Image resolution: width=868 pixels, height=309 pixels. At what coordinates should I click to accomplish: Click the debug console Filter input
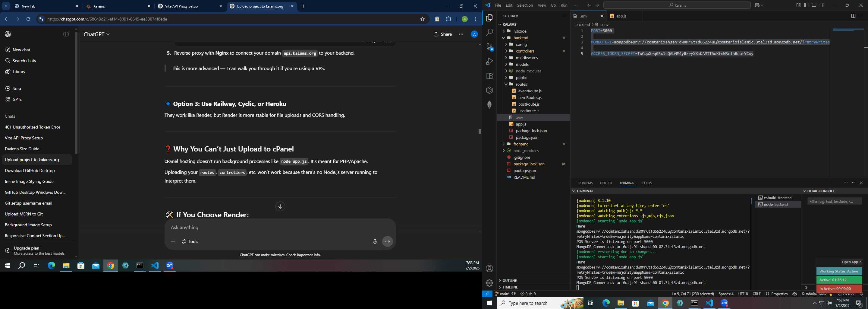tap(835, 201)
